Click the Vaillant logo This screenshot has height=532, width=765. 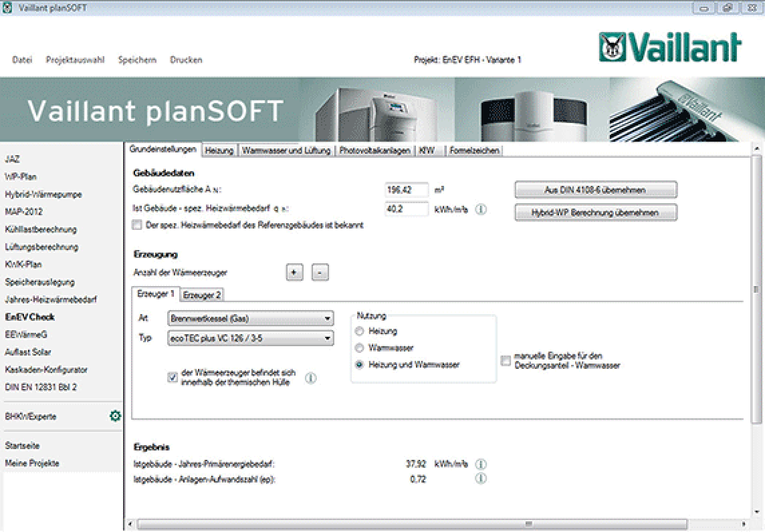tap(670, 47)
